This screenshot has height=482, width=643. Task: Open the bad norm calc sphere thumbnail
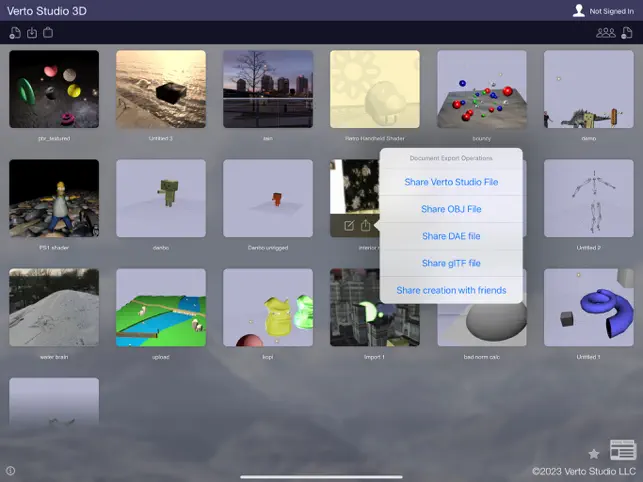(482, 325)
